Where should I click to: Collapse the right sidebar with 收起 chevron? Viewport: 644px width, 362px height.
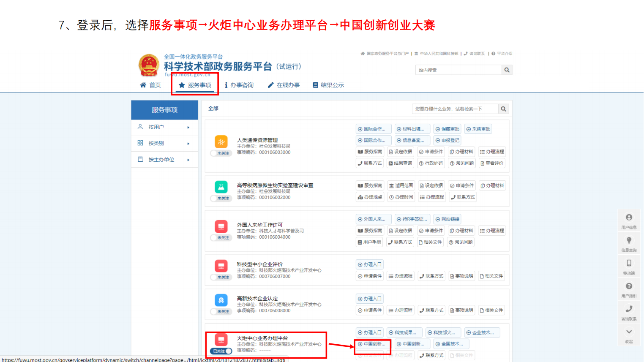(x=629, y=335)
